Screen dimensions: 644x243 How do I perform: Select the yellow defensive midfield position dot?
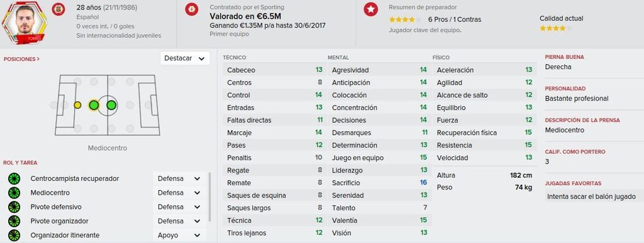point(77,105)
